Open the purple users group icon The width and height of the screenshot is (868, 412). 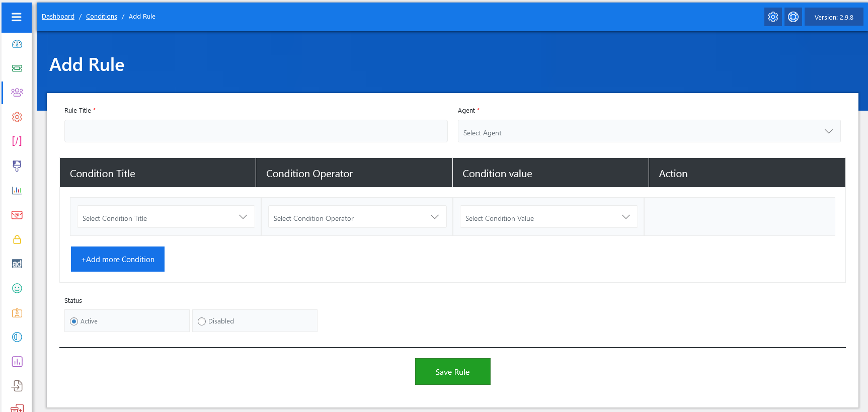coord(17,92)
